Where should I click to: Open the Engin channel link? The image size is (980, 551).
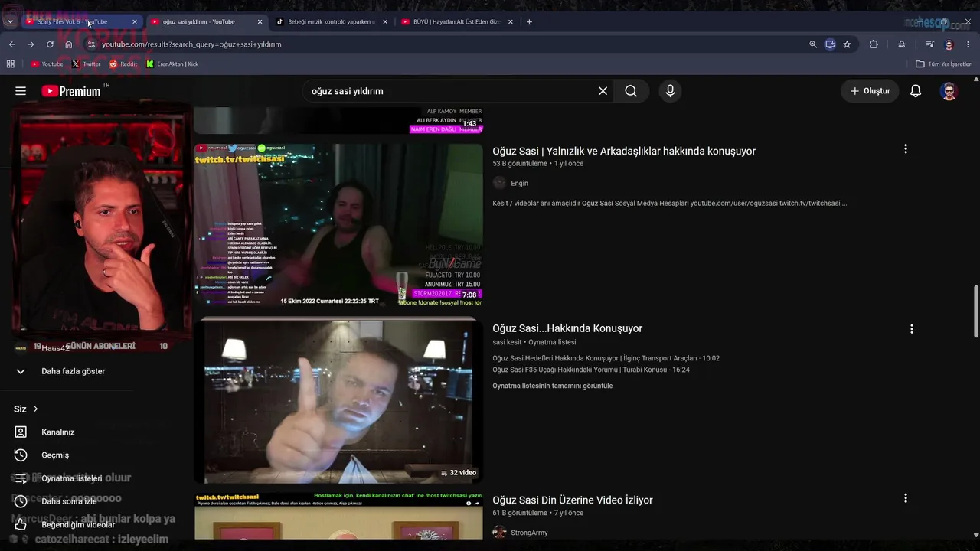point(519,184)
